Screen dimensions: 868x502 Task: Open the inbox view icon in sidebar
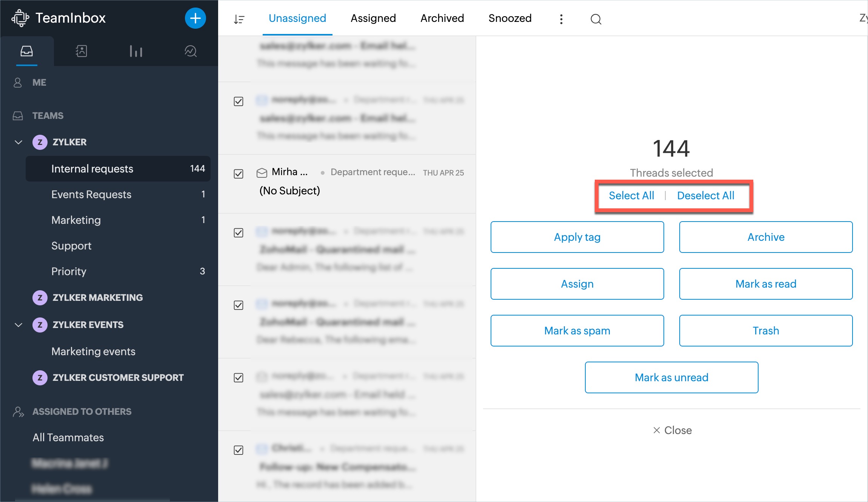(26, 51)
